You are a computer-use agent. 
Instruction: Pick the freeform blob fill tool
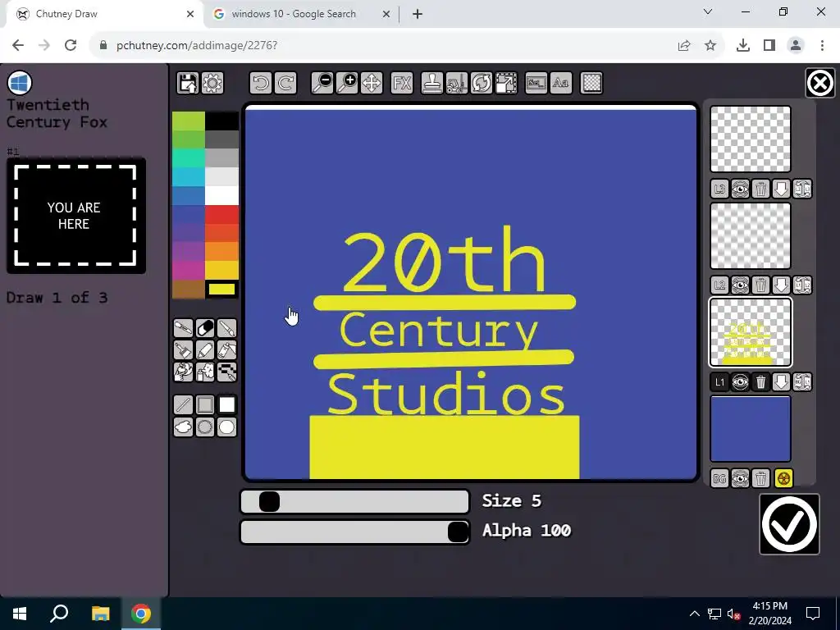tap(183, 427)
